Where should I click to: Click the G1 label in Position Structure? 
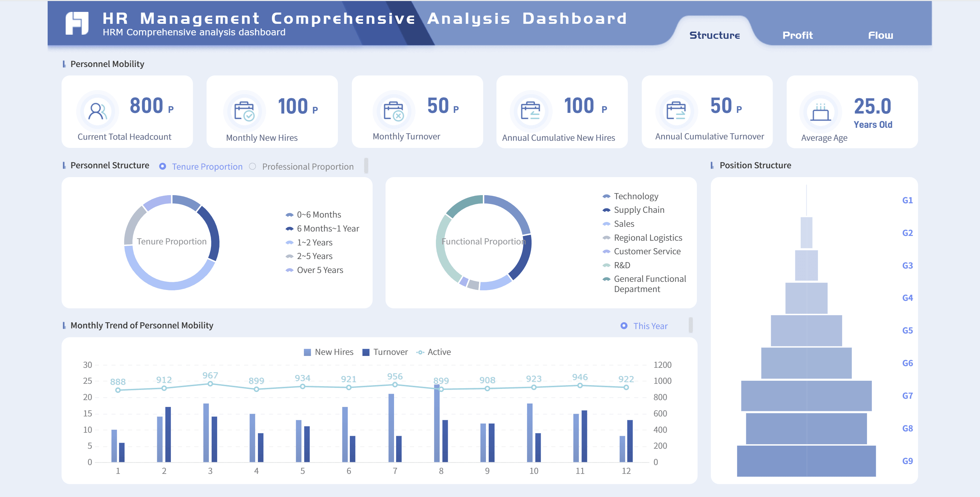tap(907, 200)
